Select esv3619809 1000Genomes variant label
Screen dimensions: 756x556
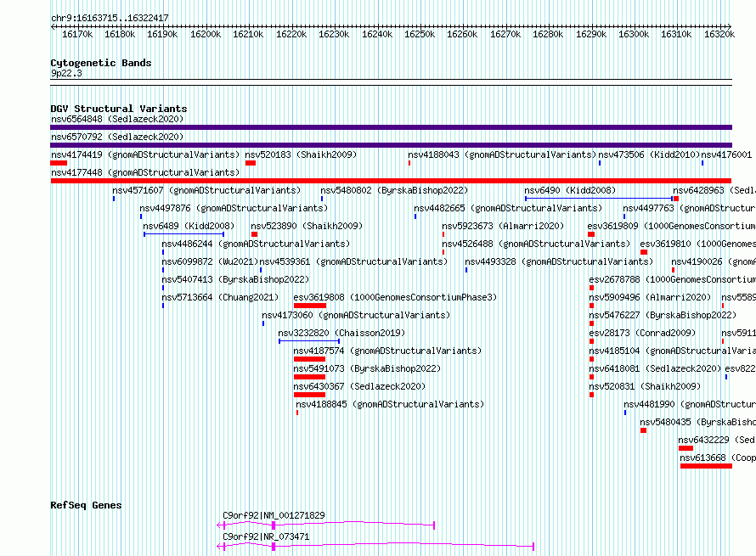(672, 226)
